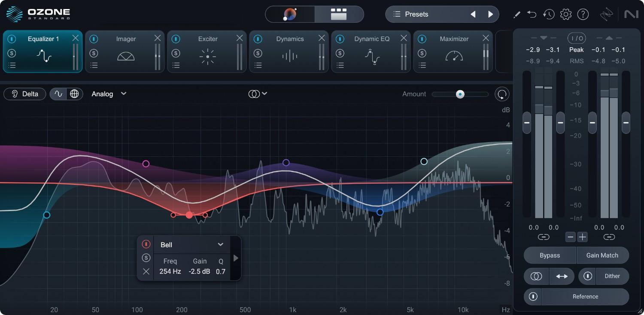Open the Analog EQ mode dropdown
Screen dimensions: 644x315
pyautogui.click(x=108, y=94)
